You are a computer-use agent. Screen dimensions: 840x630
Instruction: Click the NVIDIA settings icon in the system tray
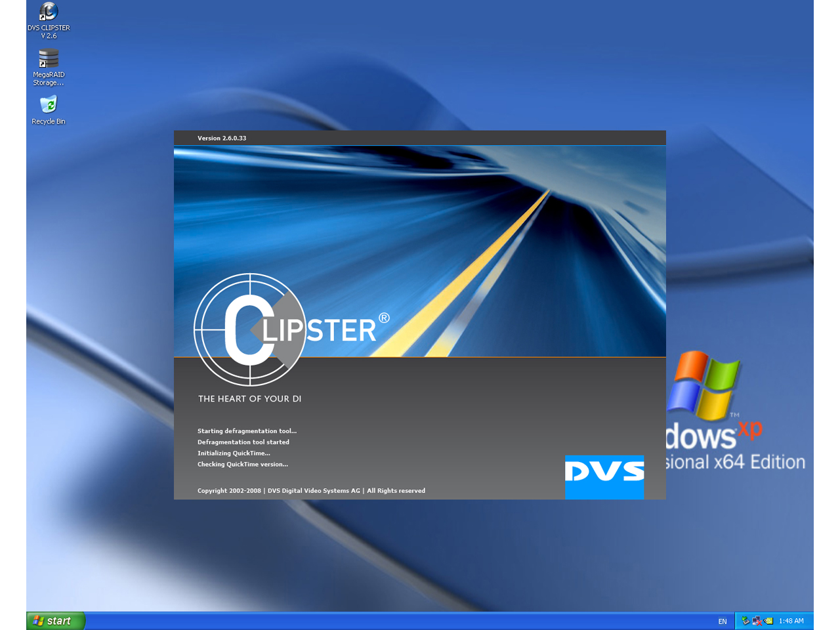click(768, 620)
